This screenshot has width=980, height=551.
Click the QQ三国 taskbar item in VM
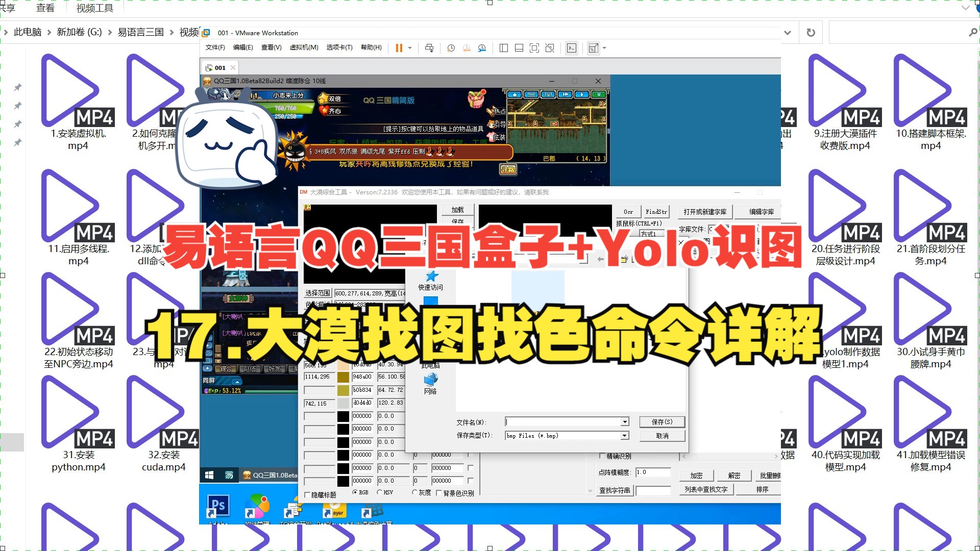click(269, 475)
